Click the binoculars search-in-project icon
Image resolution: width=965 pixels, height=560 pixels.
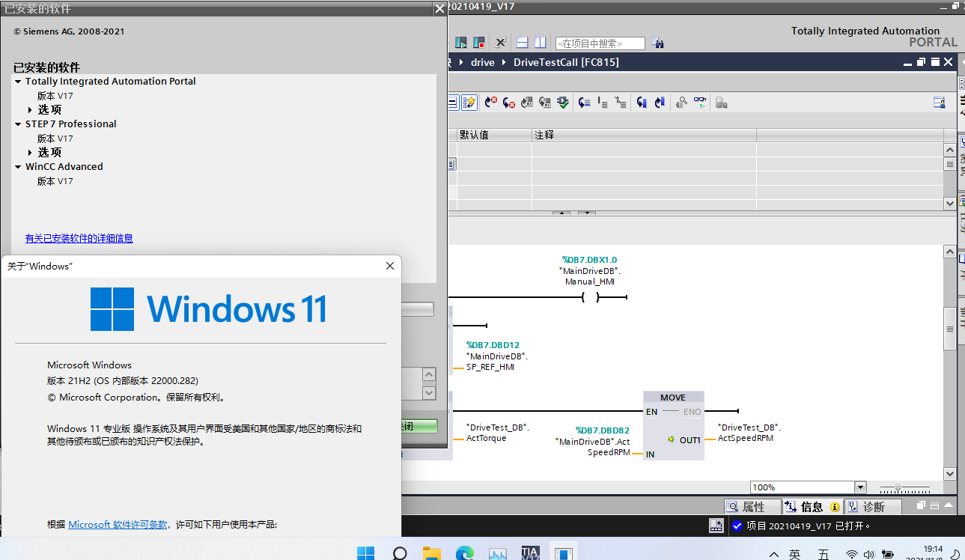pos(658,43)
